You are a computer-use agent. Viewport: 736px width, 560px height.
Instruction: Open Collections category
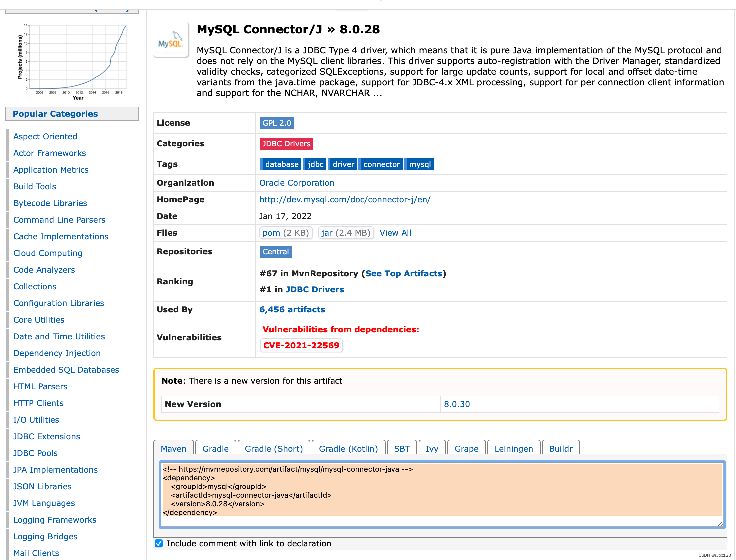point(35,287)
